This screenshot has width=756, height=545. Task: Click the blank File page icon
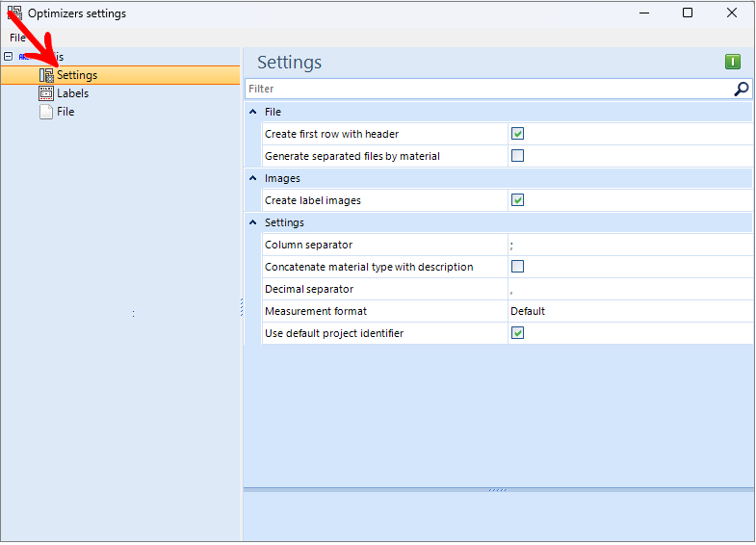pyautogui.click(x=46, y=112)
